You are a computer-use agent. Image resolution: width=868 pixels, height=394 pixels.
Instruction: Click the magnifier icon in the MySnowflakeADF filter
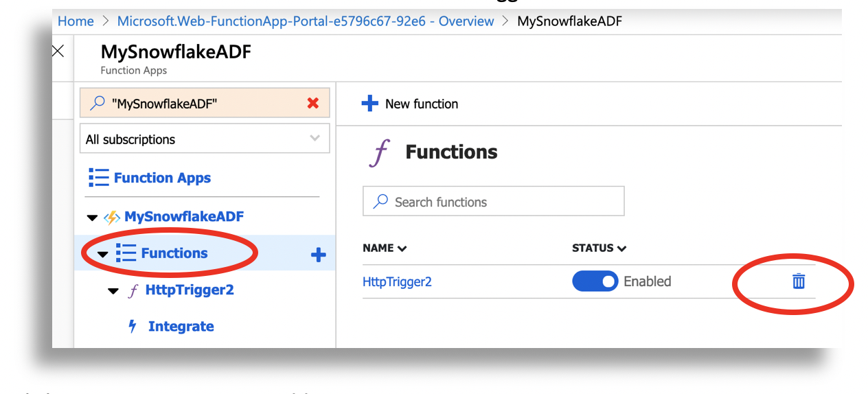click(98, 103)
